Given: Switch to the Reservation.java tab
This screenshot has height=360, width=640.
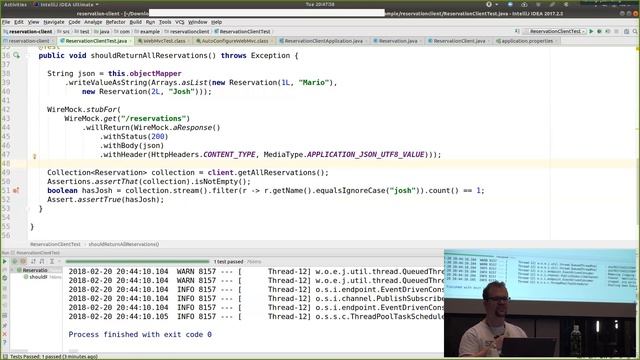Looking at the screenshot, I should click(x=398, y=41).
